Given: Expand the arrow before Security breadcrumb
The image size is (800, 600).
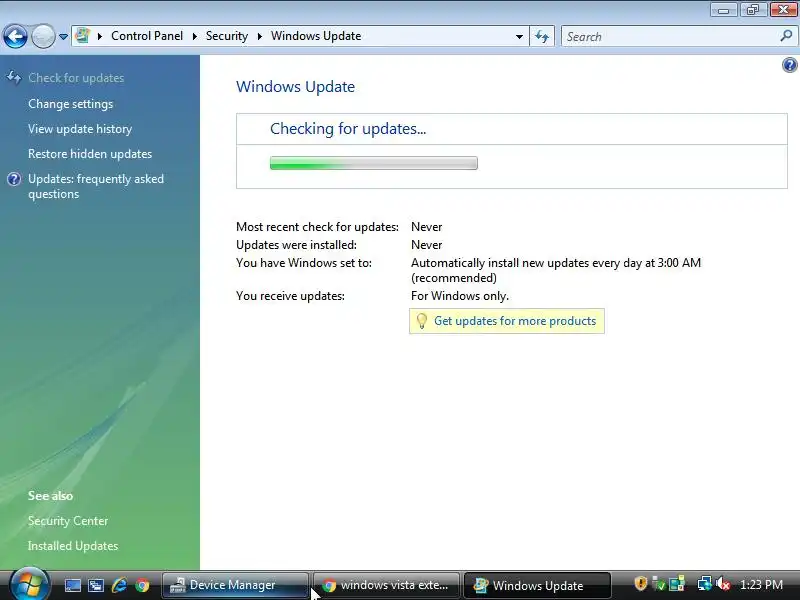Looking at the screenshot, I should click(x=194, y=36).
